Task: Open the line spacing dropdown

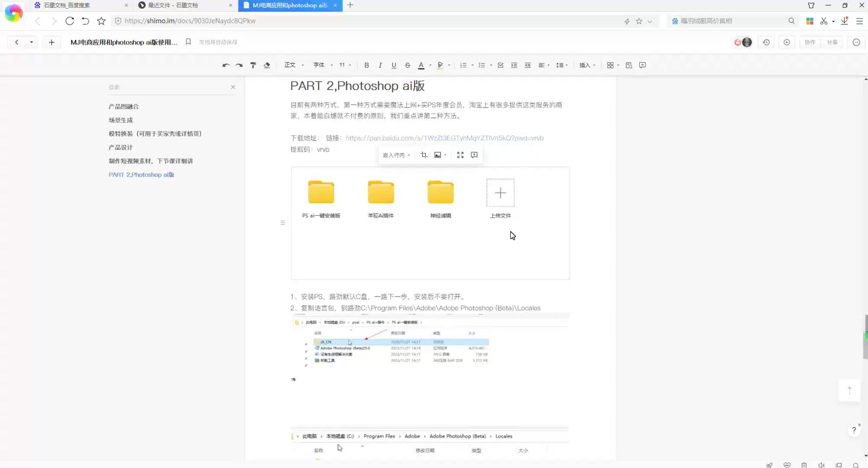Action: pyautogui.click(x=562, y=65)
